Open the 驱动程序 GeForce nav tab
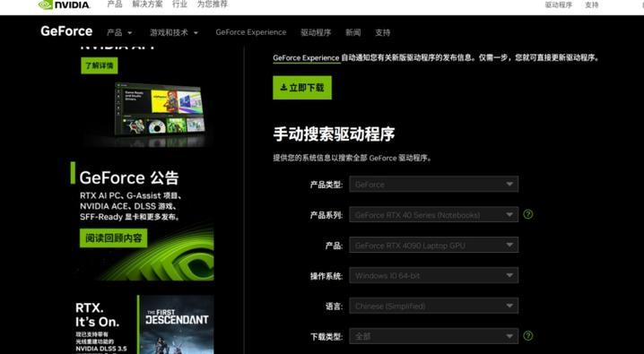Image resolution: width=644 pixels, height=354 pixels. pyautogui.click(x=316, y=32)
